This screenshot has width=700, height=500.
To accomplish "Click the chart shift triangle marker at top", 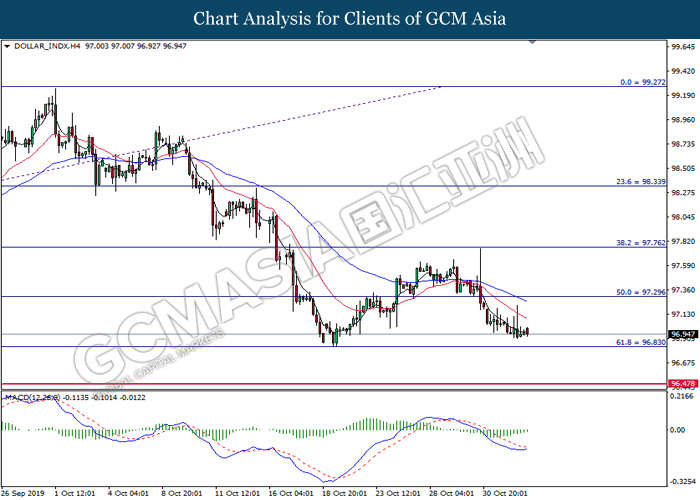I will tap(532, 42).
